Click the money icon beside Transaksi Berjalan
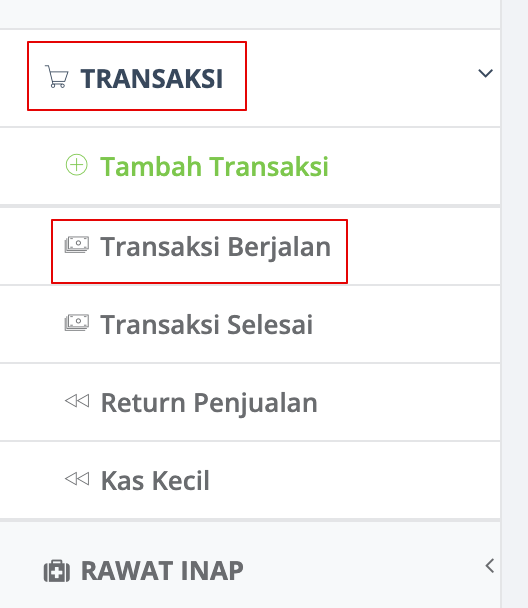Screen dimensions: 528x608 (77, 245)
